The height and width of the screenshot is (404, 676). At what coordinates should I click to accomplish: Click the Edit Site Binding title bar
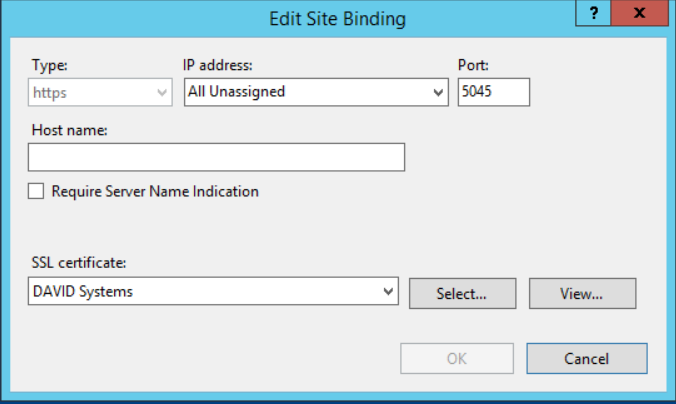338,17
